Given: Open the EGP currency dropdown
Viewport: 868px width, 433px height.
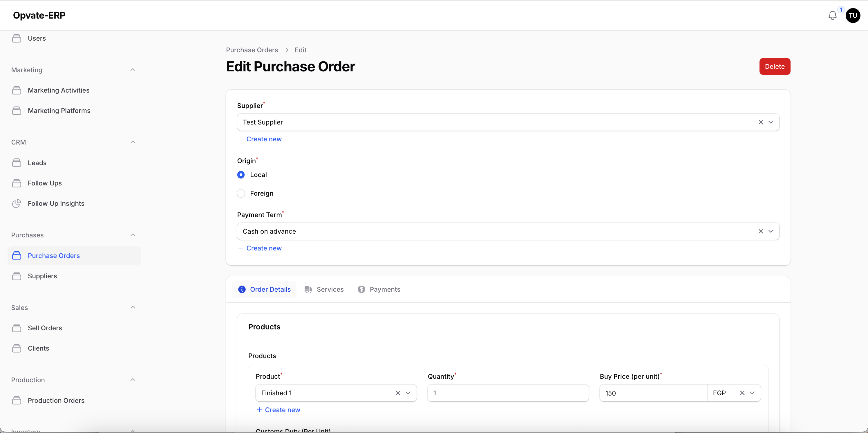Looking at the screenshot, I should 752,393.
